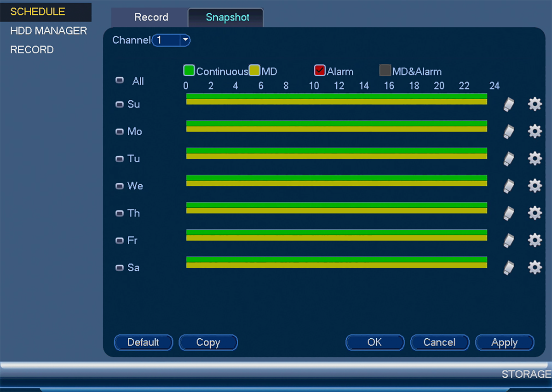Toggle the All days link checkbox
This screenshot has width=552, height=392.
coord(120,80)
